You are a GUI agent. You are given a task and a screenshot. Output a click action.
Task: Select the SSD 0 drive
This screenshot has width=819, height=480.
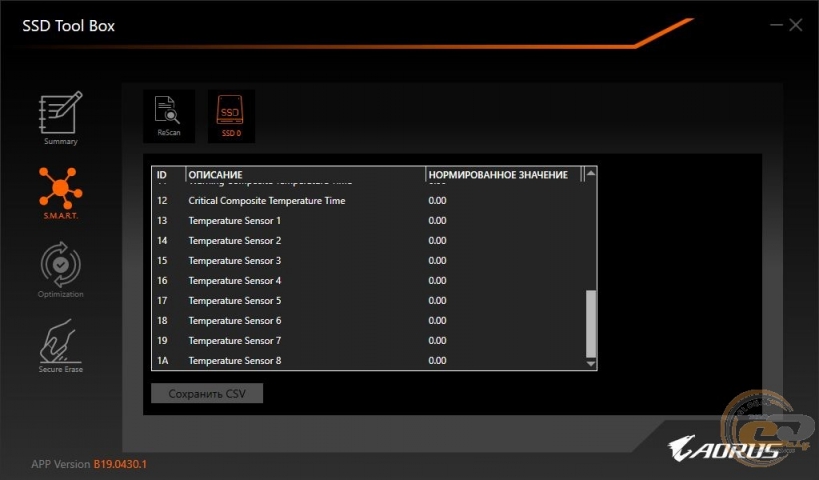click(x=231, y=116)
